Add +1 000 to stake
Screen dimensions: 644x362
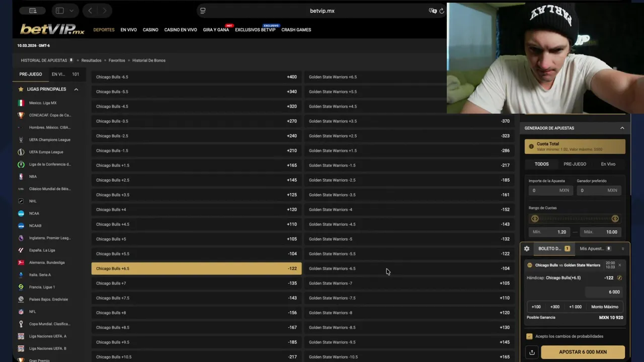point(575,307)
